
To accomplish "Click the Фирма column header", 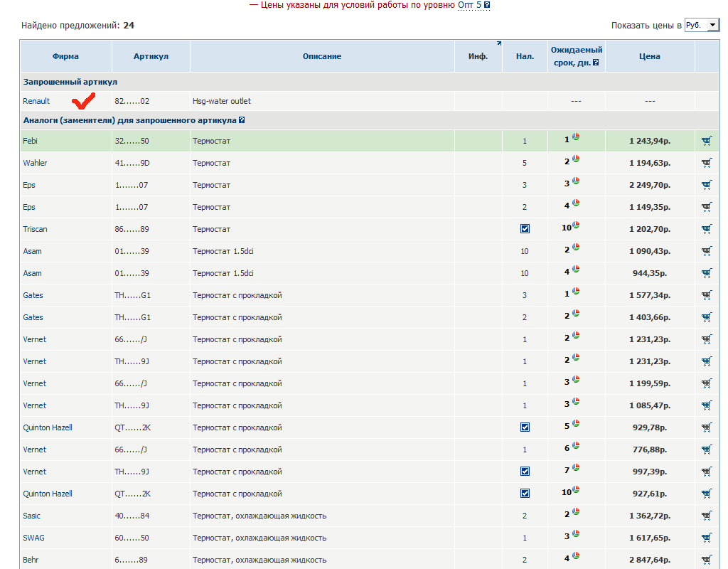I will click(x=65, y=56).
